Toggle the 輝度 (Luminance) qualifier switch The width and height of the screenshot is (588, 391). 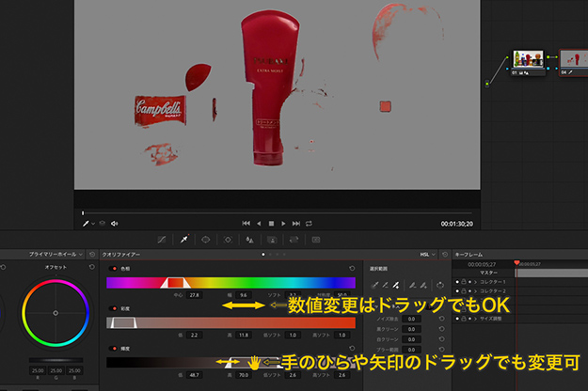[x=115, y=349]
